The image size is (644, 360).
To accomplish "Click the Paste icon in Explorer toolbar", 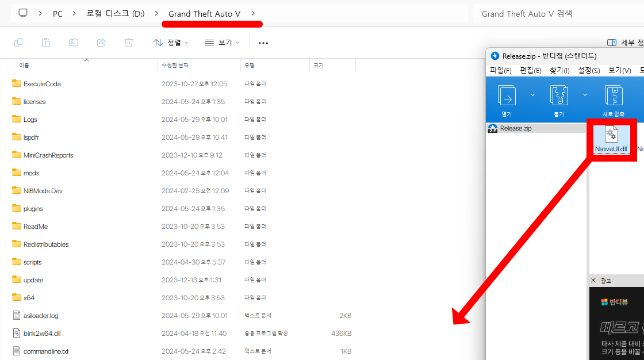I will tap(46, 43).
